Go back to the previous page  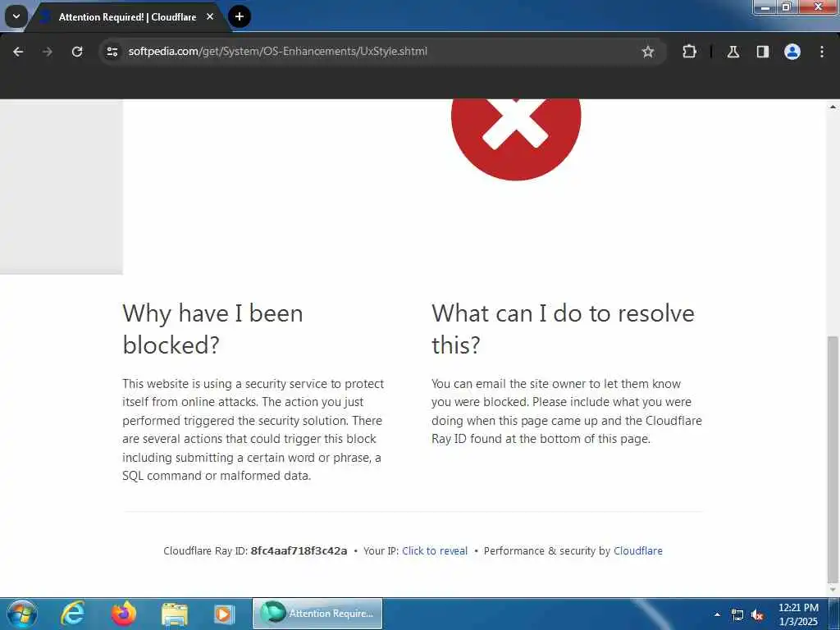point(18,52)
